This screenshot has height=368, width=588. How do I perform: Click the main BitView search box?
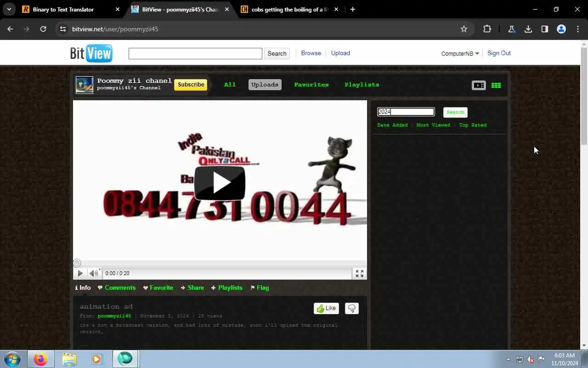click(195, 53)
